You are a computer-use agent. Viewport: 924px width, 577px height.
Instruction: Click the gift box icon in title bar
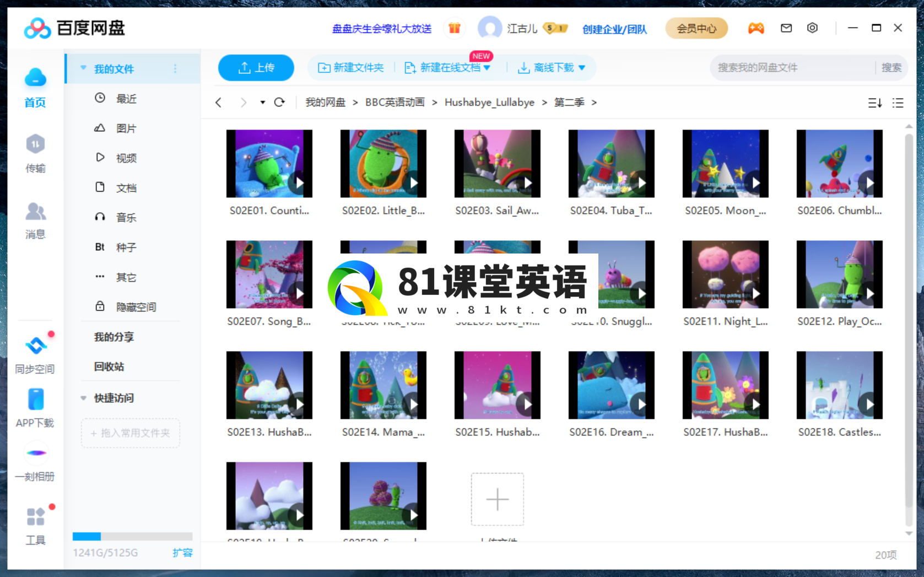coord(455,28)
